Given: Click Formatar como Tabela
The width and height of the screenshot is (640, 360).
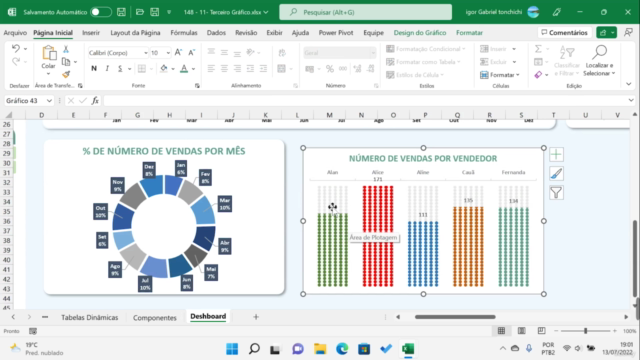Looking at the screenshot, I should [x=423, y=62].
